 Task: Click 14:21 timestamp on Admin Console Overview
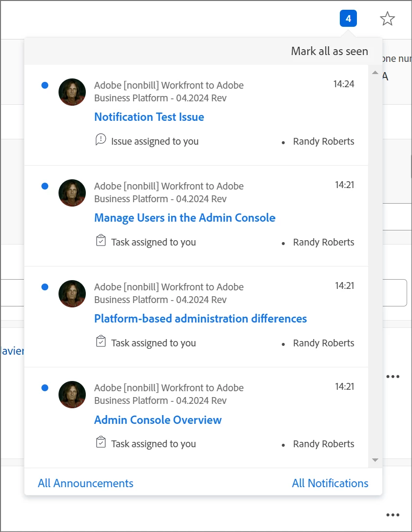pos(344,386)
